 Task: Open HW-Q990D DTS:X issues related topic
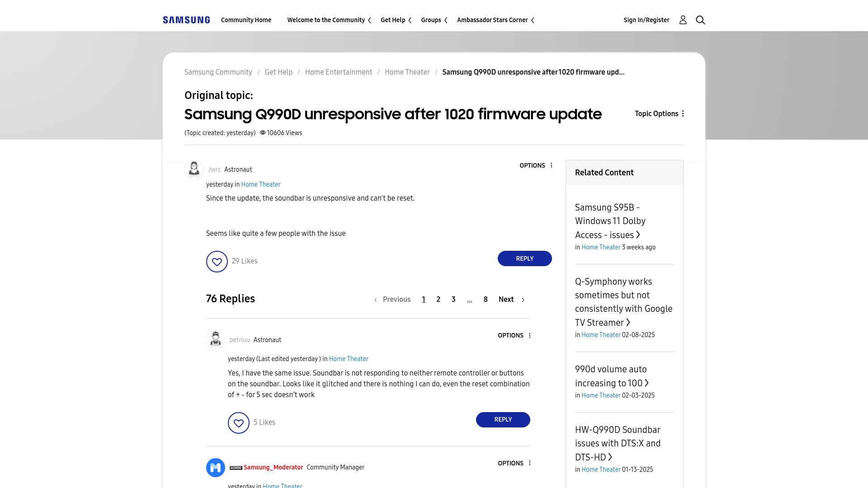point(618,443)
